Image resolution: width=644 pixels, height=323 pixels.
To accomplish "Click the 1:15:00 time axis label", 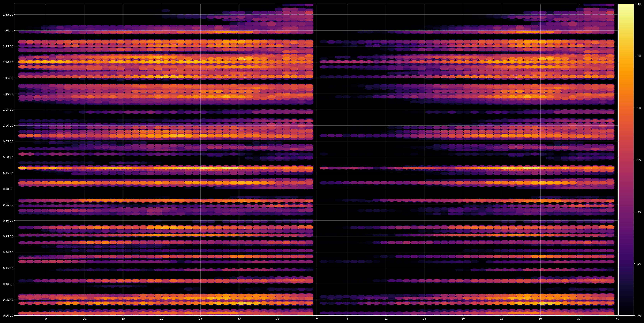I will coord(8,78).
